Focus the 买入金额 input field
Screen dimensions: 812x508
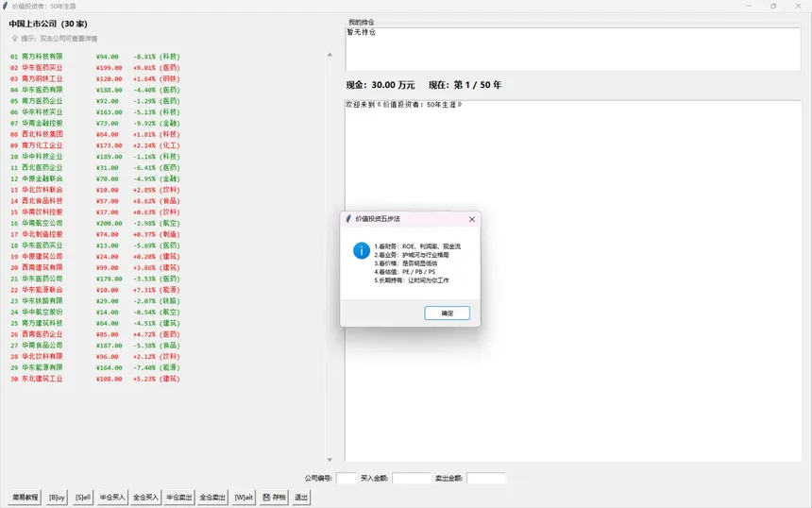point(412,479)
